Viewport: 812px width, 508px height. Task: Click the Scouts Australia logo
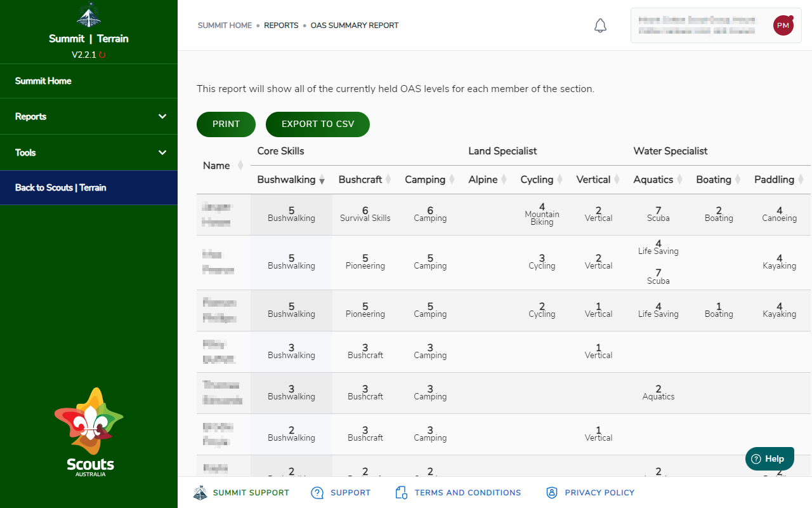89,432
